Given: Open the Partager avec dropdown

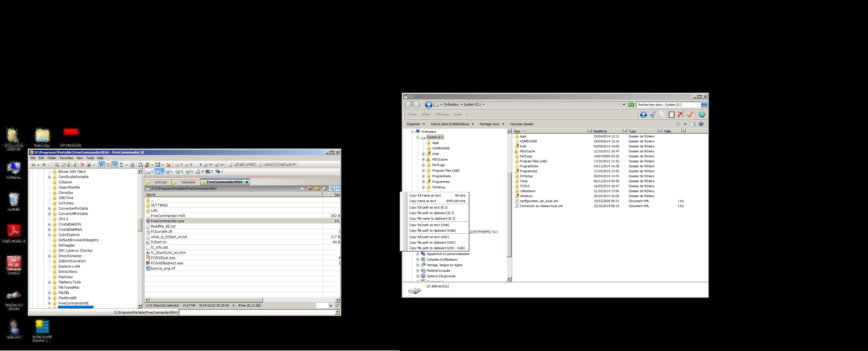Looking at the screenshot, I should (x=492, y=124).
